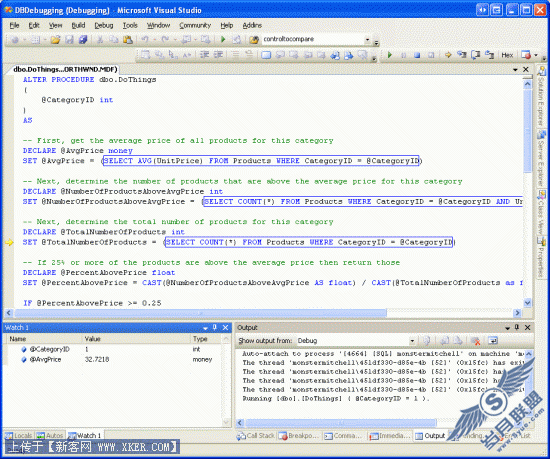This screenshot has width=550, height=459.
Task: Open the Properties side tab
Action: (x=542, y=257)
